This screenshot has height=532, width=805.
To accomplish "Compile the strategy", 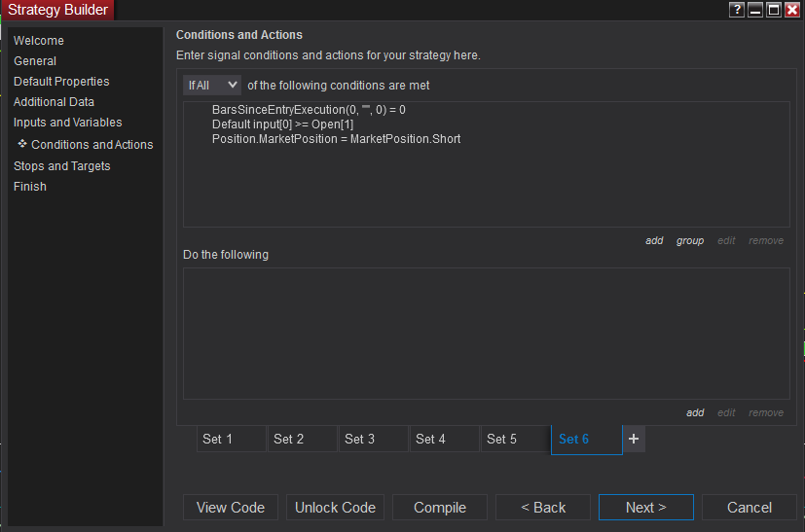I will coord(440,507).
